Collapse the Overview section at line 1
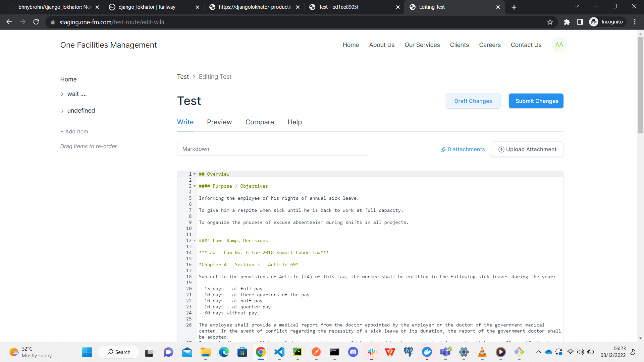Screen dimensions: 644x362 [x=195, y=174]
